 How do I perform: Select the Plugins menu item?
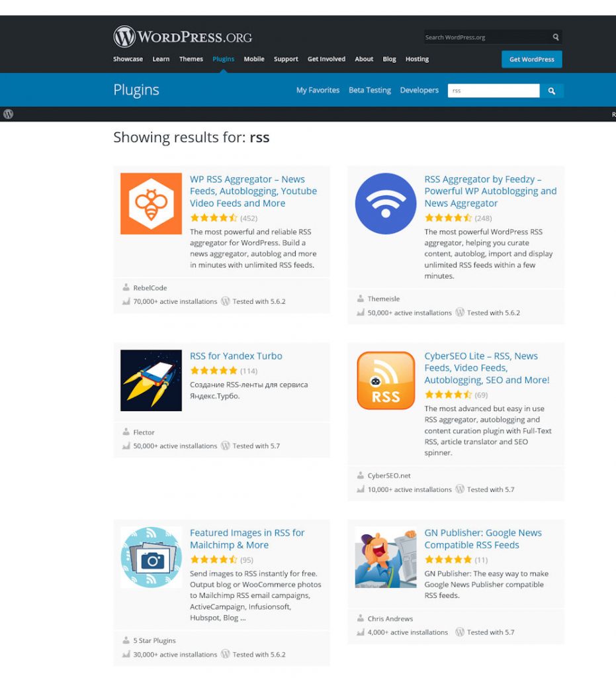(x=224, y=59)
